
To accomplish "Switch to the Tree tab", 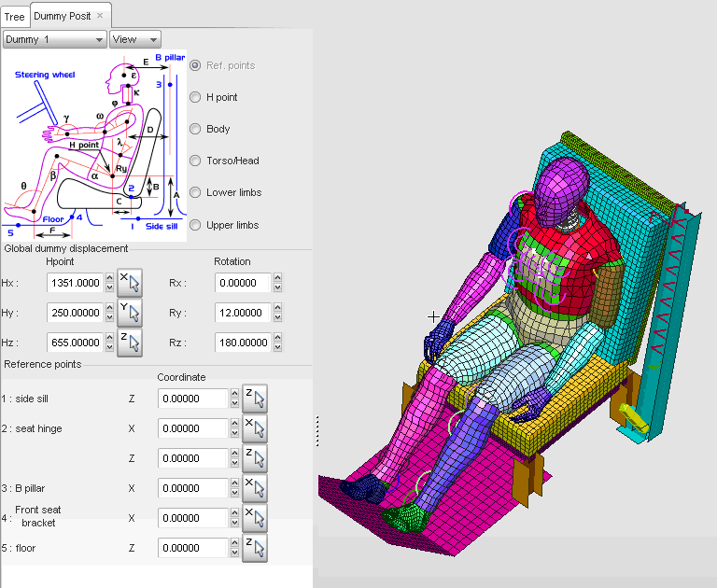I will point(15,16).
